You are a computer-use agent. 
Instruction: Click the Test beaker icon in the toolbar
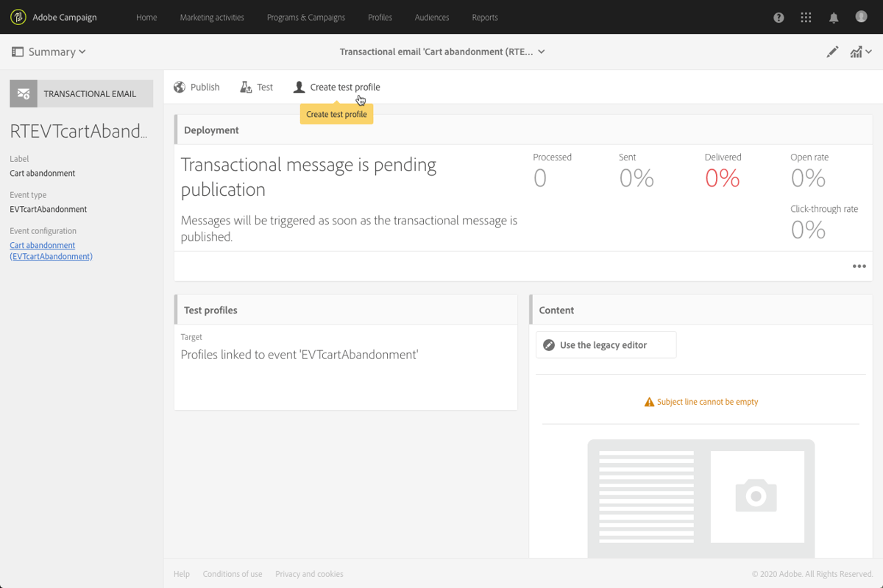pos(245,86)
